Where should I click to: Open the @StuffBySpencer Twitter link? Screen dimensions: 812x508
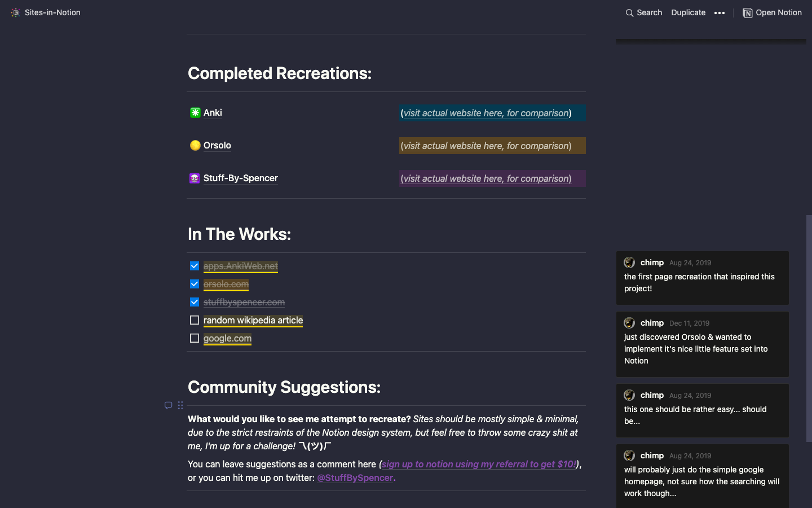tap(355, 478)
